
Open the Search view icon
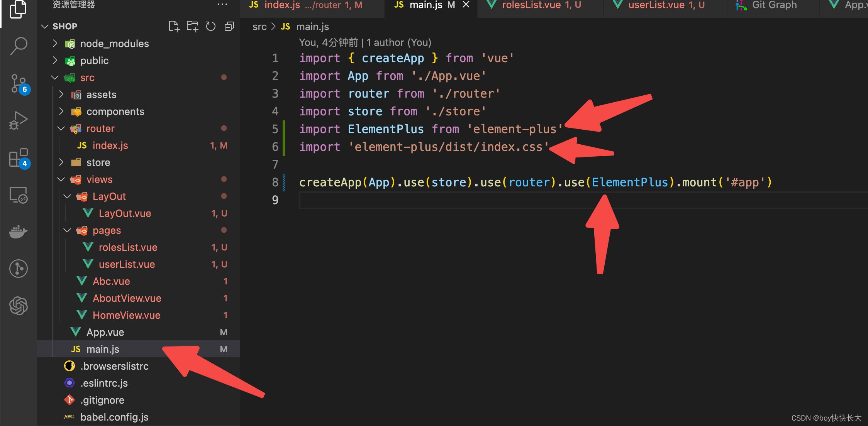tap(18, 46)
